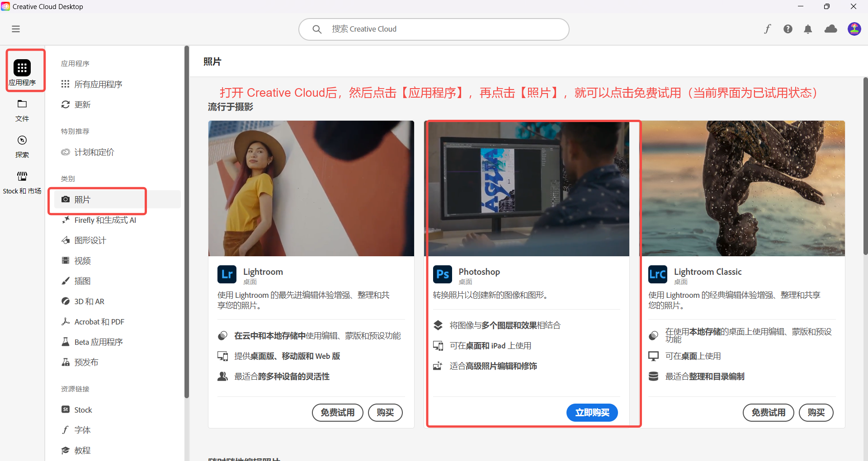Click 提供桌面版、移动版和 Web 版 text
868x461 pixels.
click(x=287, y=356)
